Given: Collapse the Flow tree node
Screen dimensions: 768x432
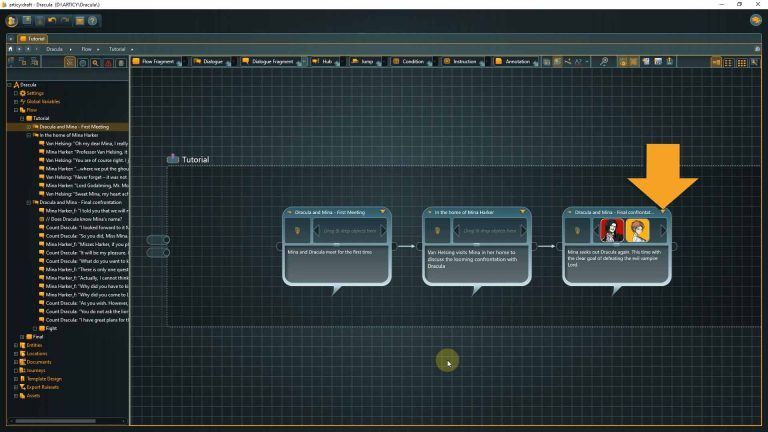Looking at the screenshot, I should click(16, 110).
